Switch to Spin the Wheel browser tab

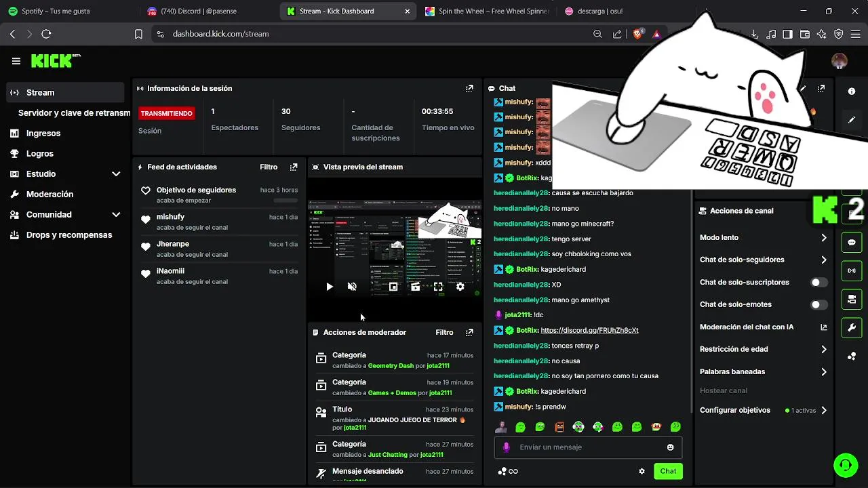(x=486, y=11)
